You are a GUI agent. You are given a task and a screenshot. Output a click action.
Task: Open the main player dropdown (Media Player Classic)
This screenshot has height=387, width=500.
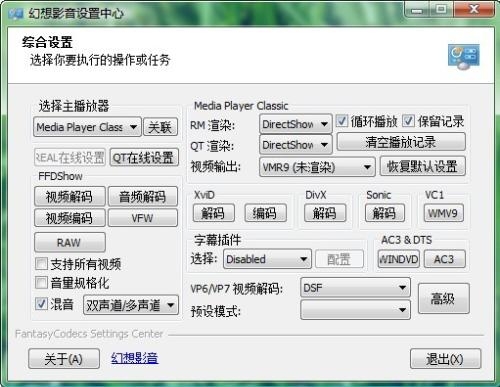click(x=87, y=127)
